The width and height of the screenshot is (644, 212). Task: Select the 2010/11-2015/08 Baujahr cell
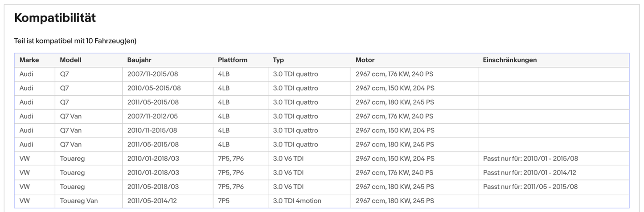[x=152, y=130]
